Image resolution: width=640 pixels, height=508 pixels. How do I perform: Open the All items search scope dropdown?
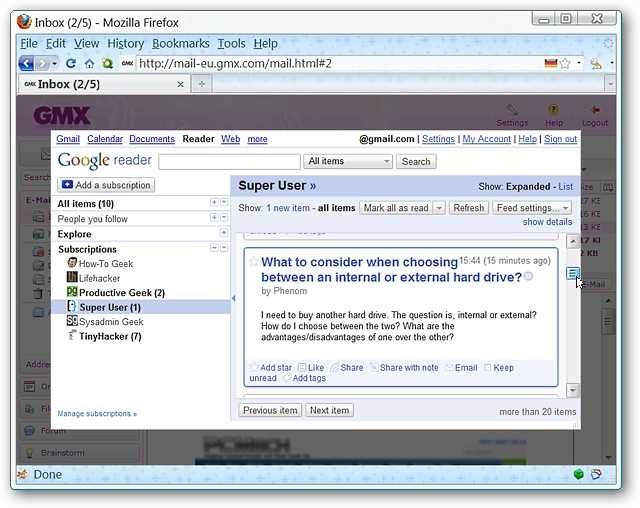coord(348,161)
